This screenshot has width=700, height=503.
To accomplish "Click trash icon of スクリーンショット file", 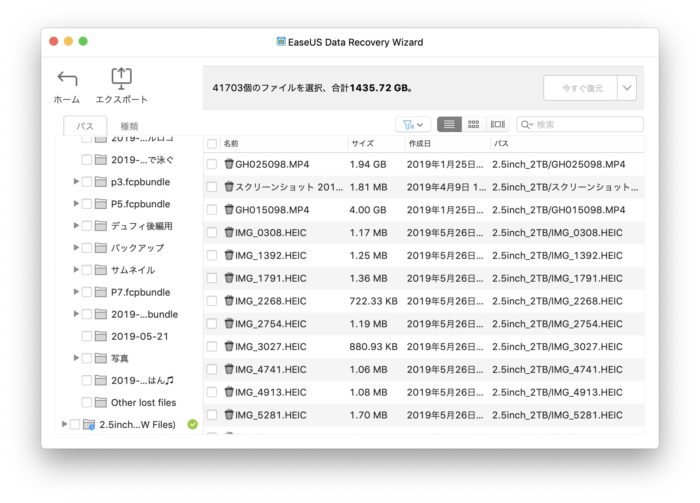I will click(x=229, y=187).
